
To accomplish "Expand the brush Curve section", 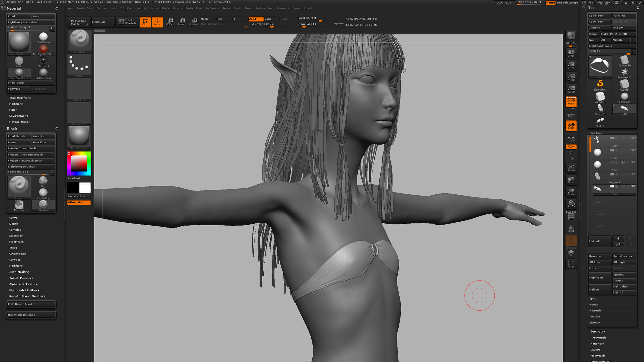I will pos(13,218).
